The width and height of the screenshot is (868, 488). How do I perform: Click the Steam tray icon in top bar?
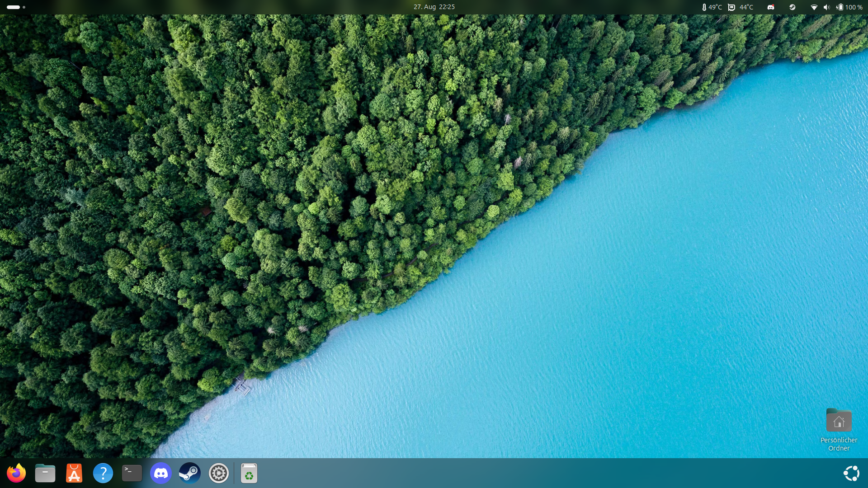(792, 7)
